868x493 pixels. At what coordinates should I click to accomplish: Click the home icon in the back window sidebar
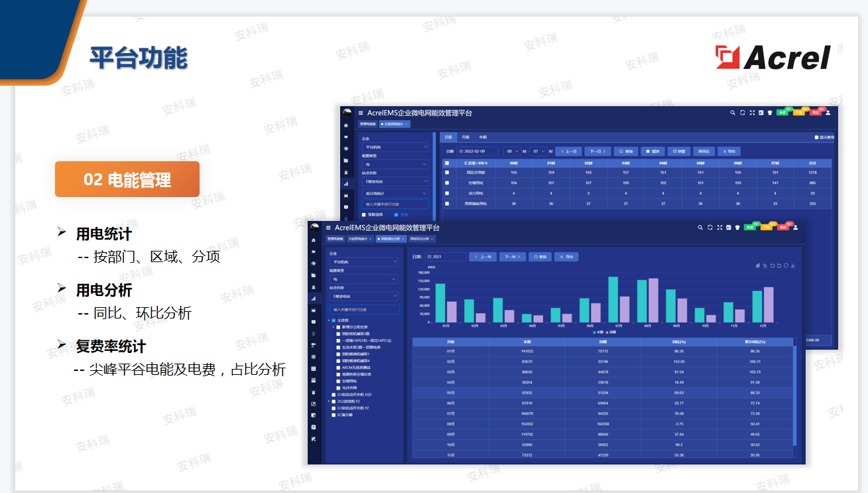(x=346, y=125)
